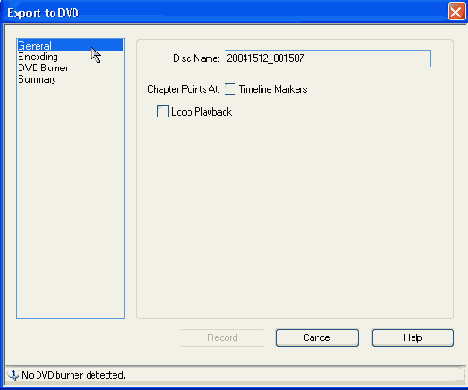Click the Record button

coord(222,338)
